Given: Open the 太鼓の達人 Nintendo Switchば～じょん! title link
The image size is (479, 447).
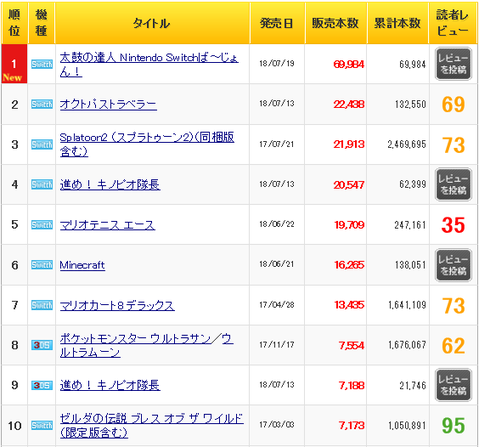Looking at the screenshot, I should point(149,64).
